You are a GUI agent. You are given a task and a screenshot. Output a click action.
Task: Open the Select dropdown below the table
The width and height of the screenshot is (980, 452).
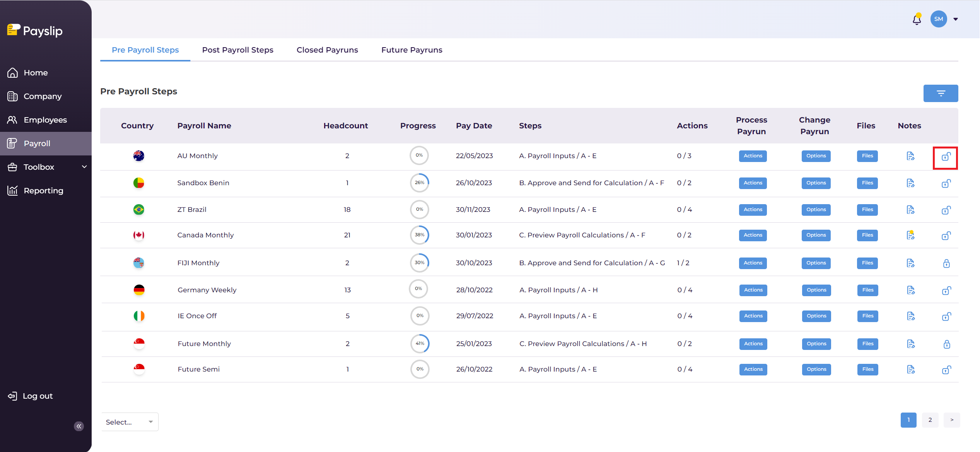[x=130, y=422]
